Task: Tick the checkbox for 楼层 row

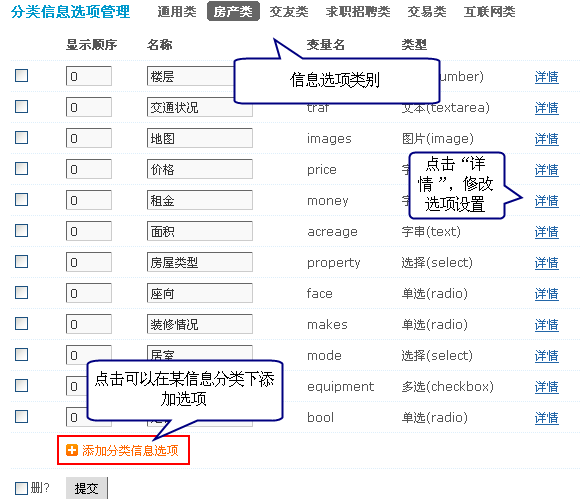Action: [21, 75]
